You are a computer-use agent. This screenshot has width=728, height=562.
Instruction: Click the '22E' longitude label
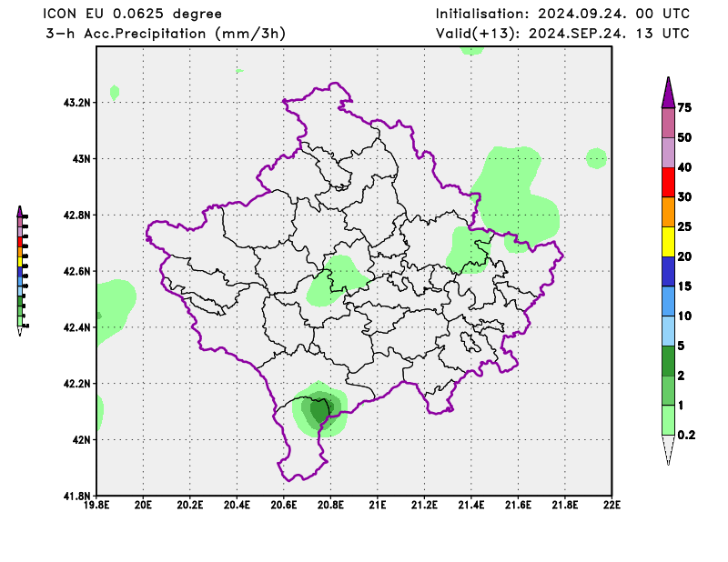(x=612, y=505)
